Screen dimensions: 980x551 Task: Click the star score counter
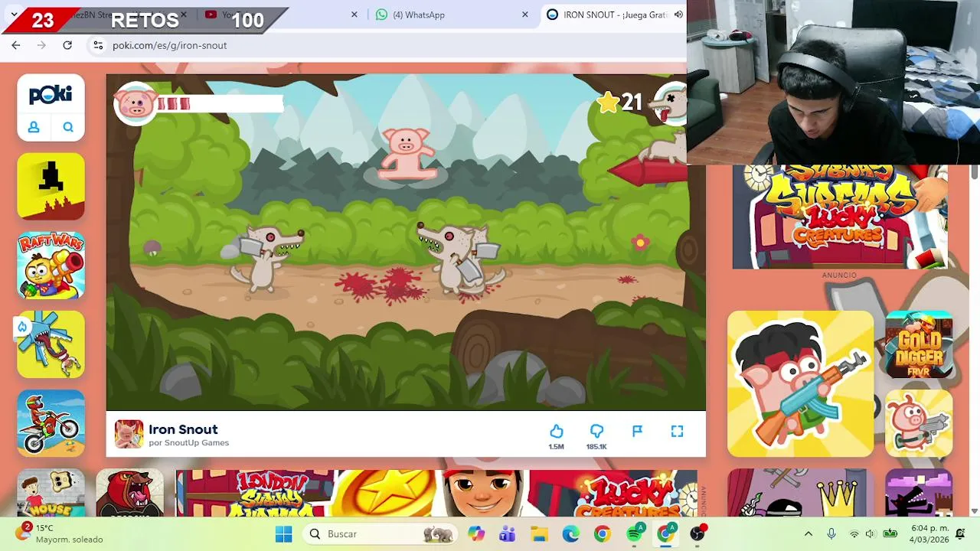(620, 102)
